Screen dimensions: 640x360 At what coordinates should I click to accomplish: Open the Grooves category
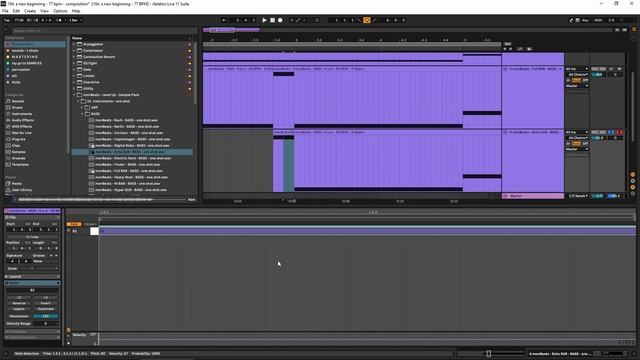tap(18, 158)
